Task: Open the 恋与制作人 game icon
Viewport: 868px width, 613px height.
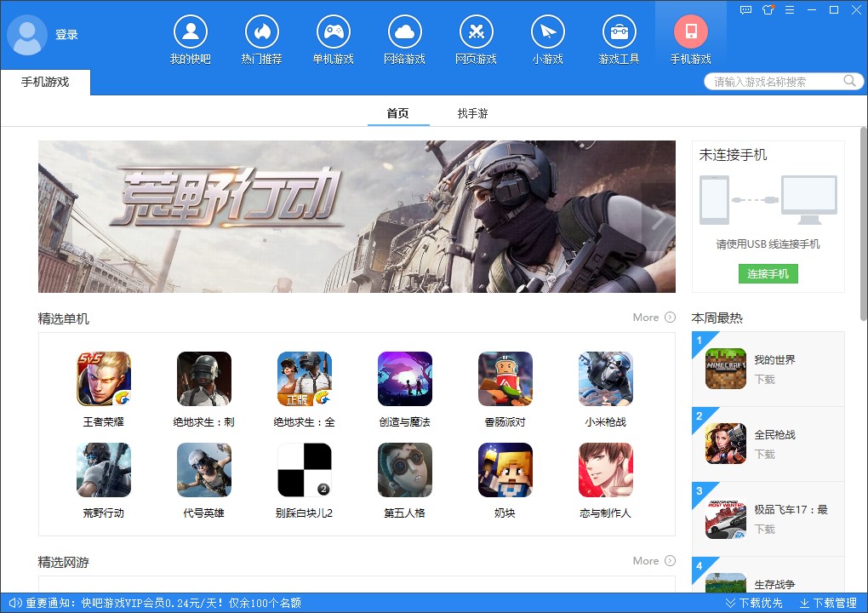Action: (606, 470)
